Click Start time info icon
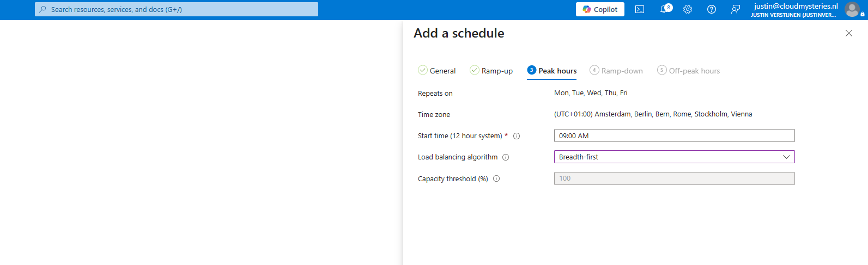The width and height of the screenshot is (868, 265). 517,136
